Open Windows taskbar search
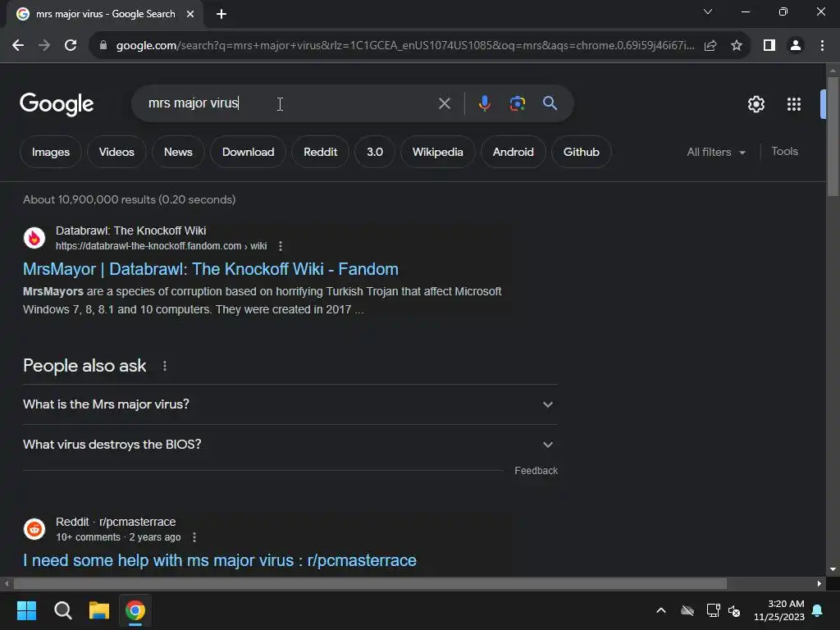 62,610
